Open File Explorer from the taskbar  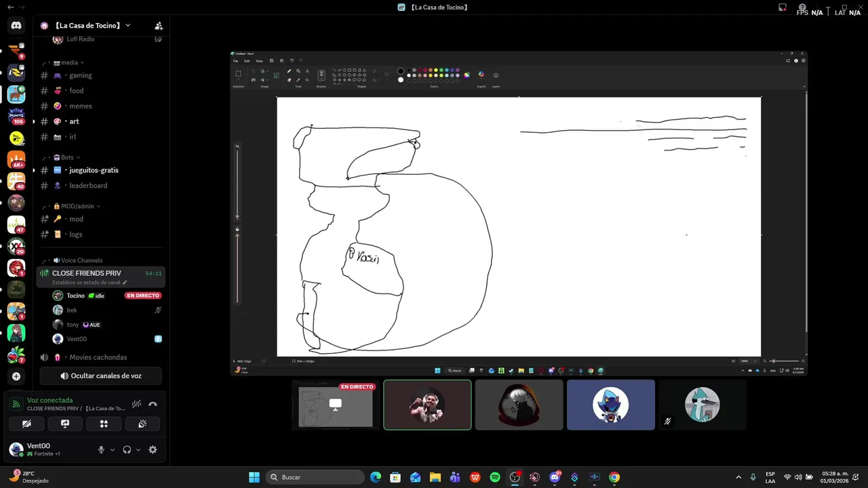435,477
